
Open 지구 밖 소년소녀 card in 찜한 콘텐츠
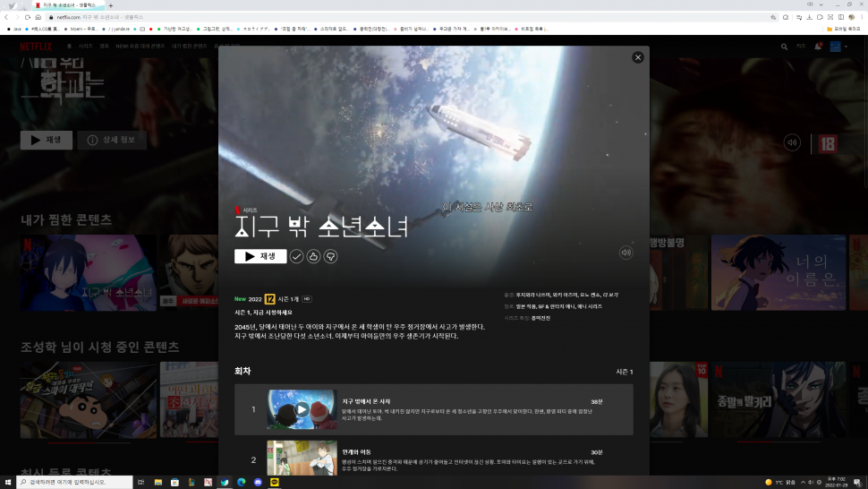click(89, 272)
